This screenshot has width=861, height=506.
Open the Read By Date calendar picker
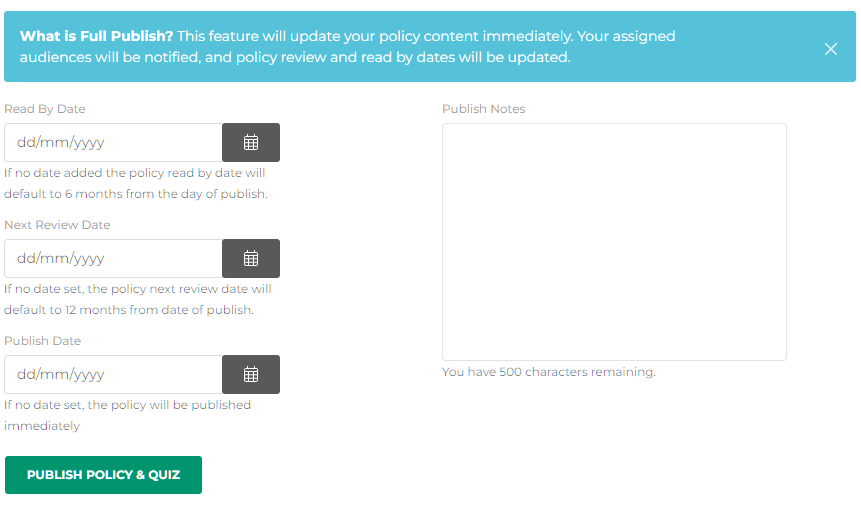[251, 143]
